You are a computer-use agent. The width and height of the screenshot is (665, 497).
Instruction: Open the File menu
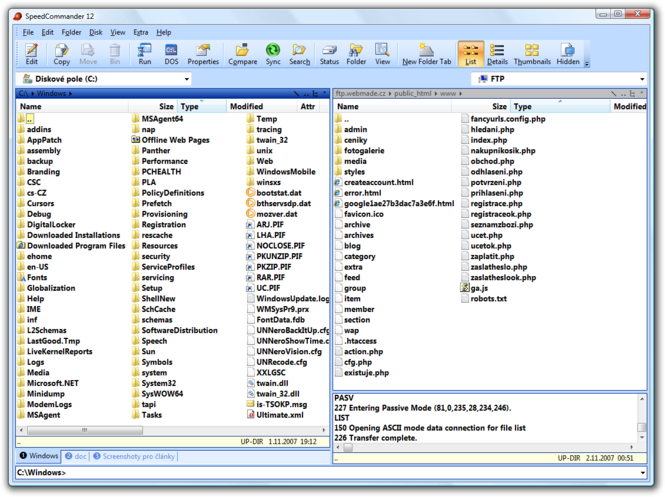tap(28, 32)
